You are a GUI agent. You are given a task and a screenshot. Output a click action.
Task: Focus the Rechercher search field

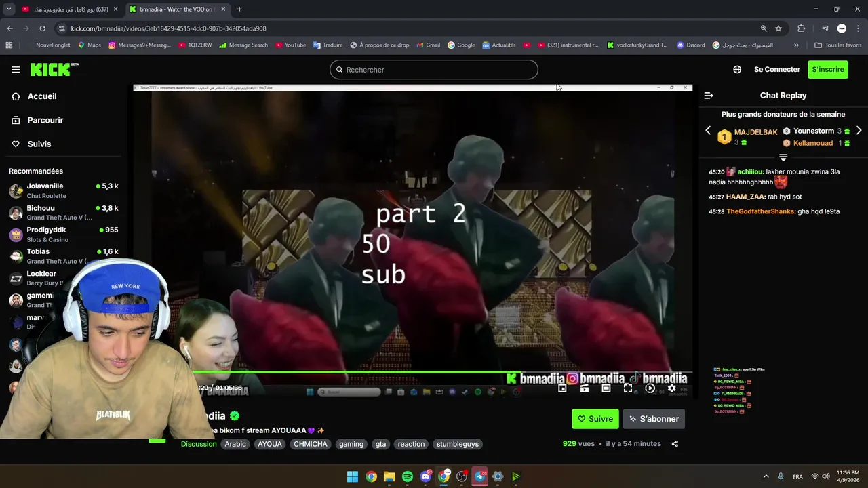434,69
